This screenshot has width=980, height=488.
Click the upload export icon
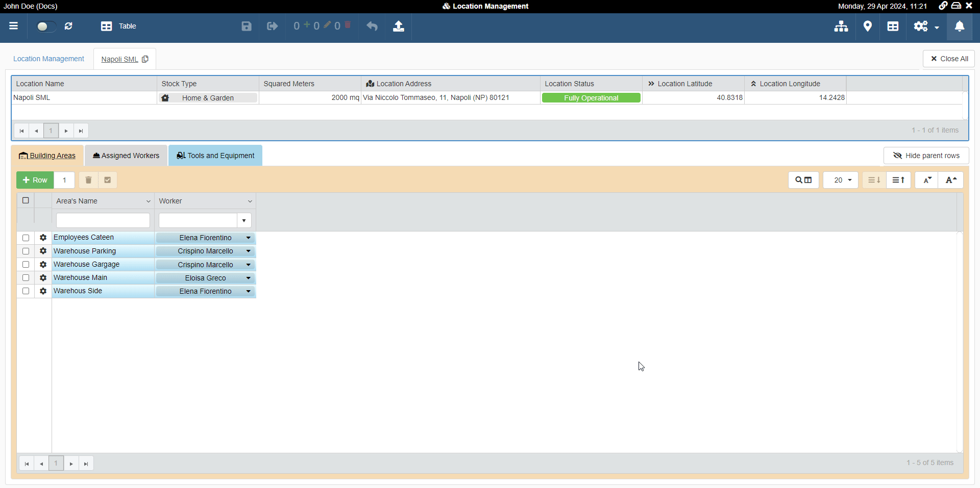pos(399,26)
